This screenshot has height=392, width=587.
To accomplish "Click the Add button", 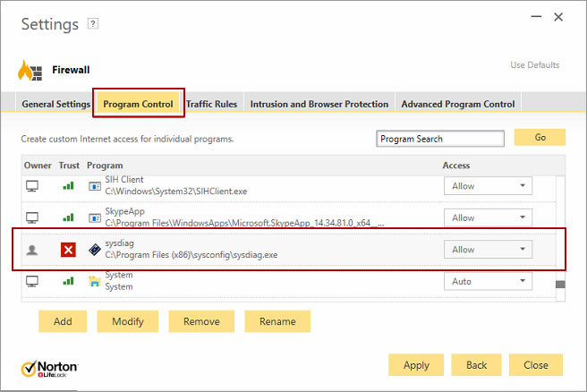I will pyautogui.click(x=63, y=321).
